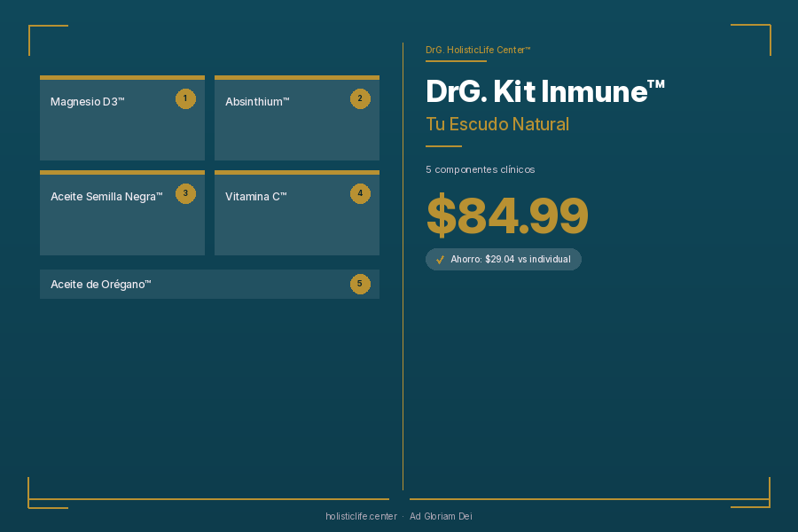Click the Vitamina C component card

tap(297, 213)
